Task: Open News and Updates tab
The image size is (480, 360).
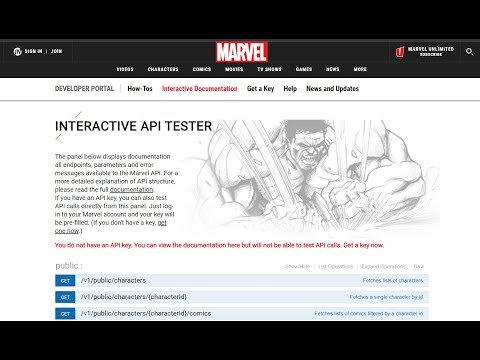Action: click(333, 89)
